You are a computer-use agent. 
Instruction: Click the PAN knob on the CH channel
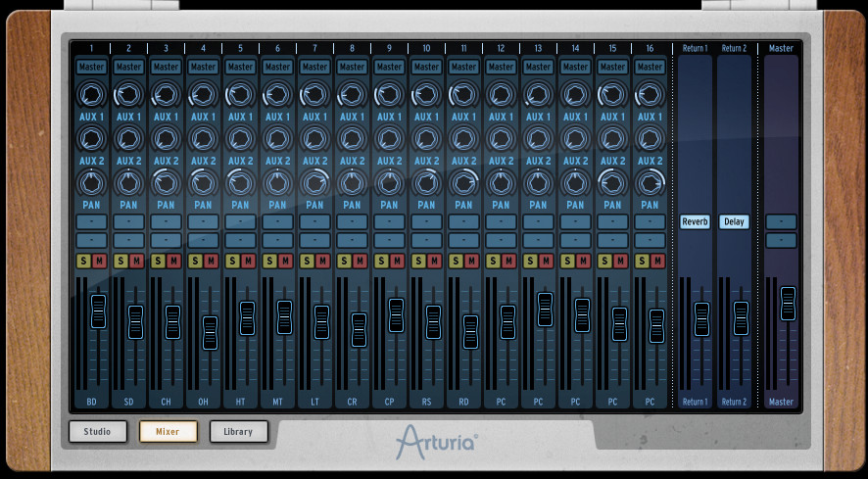166,182
